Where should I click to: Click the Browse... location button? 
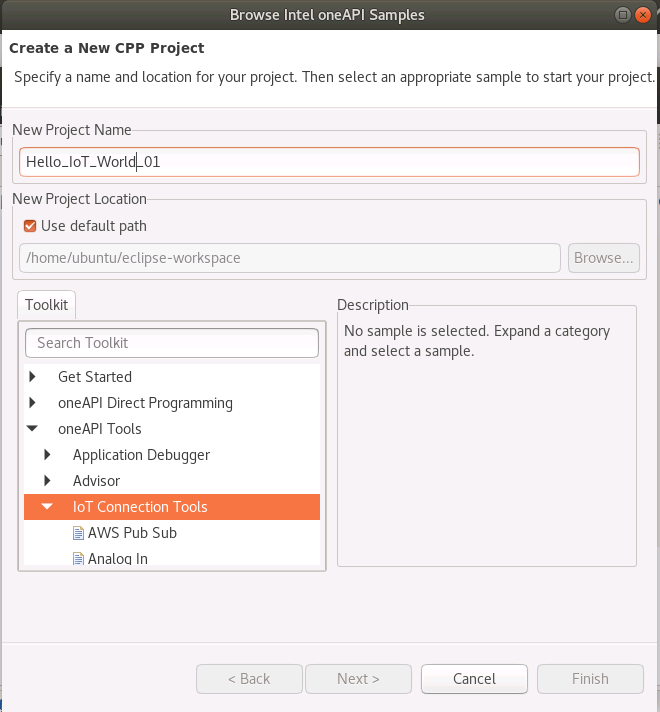[604, 258]
